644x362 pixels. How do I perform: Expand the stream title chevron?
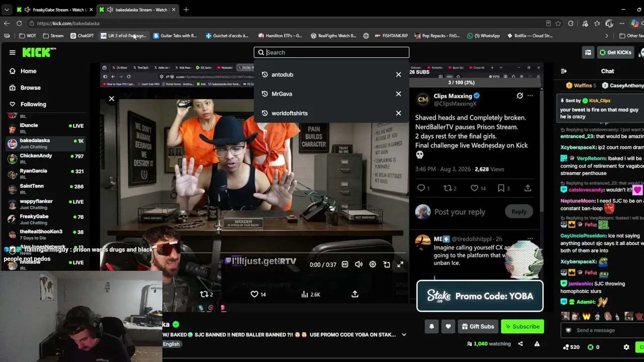(x=404, y=335)
